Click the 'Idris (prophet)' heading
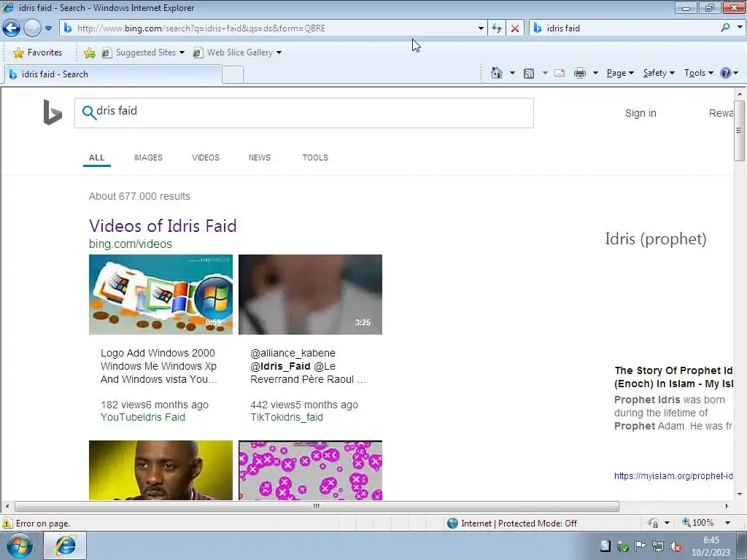 point(656,238)
